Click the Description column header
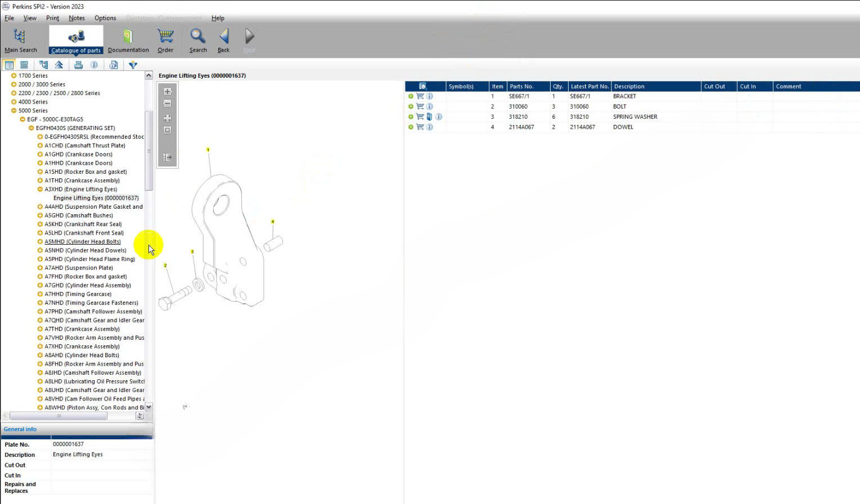The width and height of the screenshot is (860, 504). [x=629, y=87]
